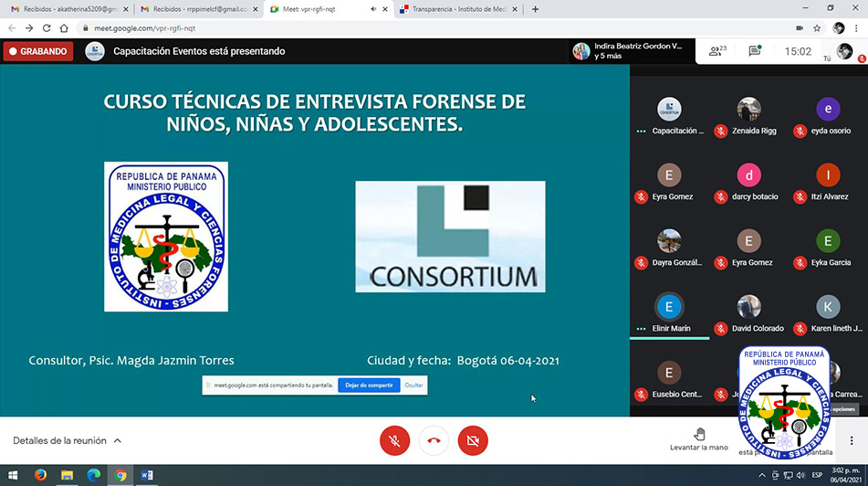Viewport: 868px width, 486px height.
Task: Open Word from the taskbar
Action: pos(147,475)
